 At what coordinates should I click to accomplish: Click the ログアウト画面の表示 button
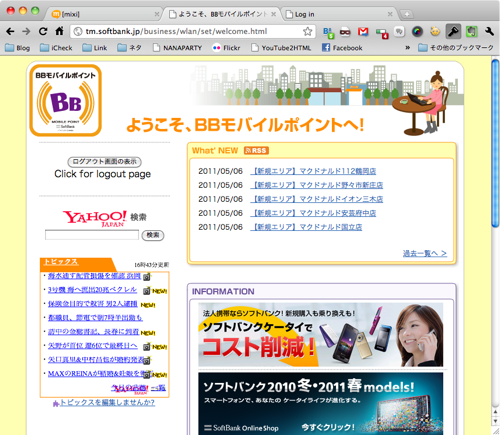click(x=104, y=162)
